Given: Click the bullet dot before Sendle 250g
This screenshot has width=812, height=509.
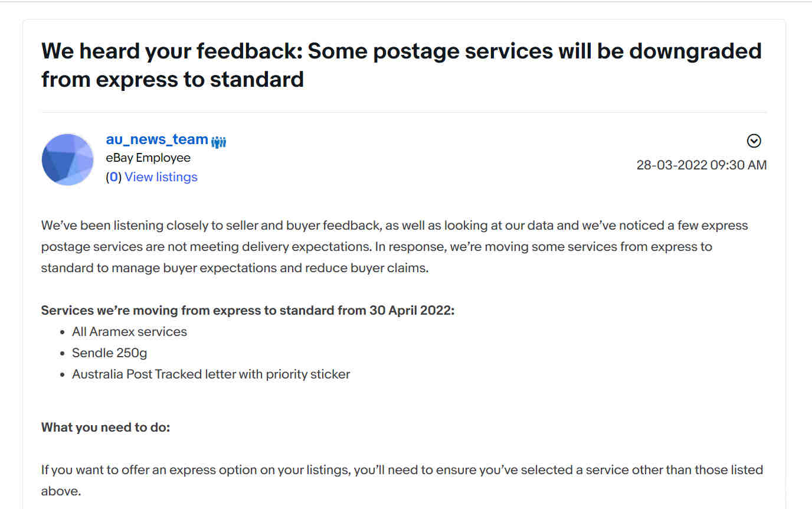Looking at the screenshot, I should pyautogui.click(x=63, y=354).
